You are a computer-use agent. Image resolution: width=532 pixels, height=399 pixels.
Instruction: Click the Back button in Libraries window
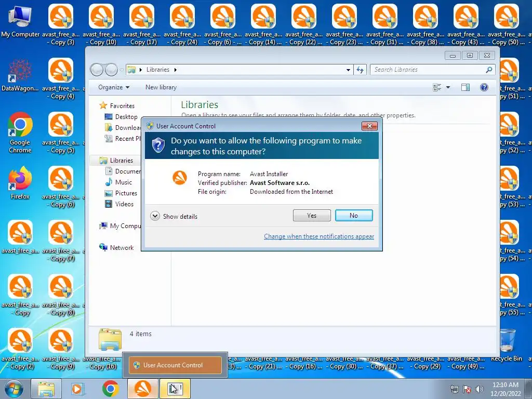coord(97,70)
